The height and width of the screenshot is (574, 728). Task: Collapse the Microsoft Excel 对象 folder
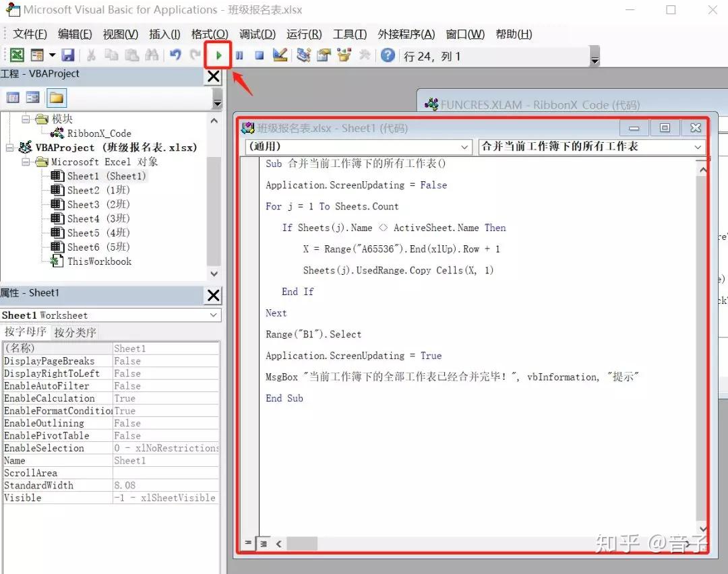point(26,162)
